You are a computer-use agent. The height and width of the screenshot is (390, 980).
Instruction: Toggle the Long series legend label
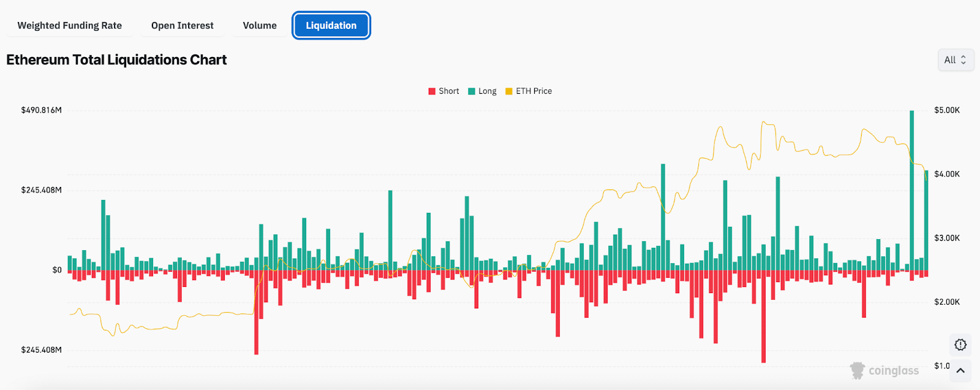(x=487, y=91)
